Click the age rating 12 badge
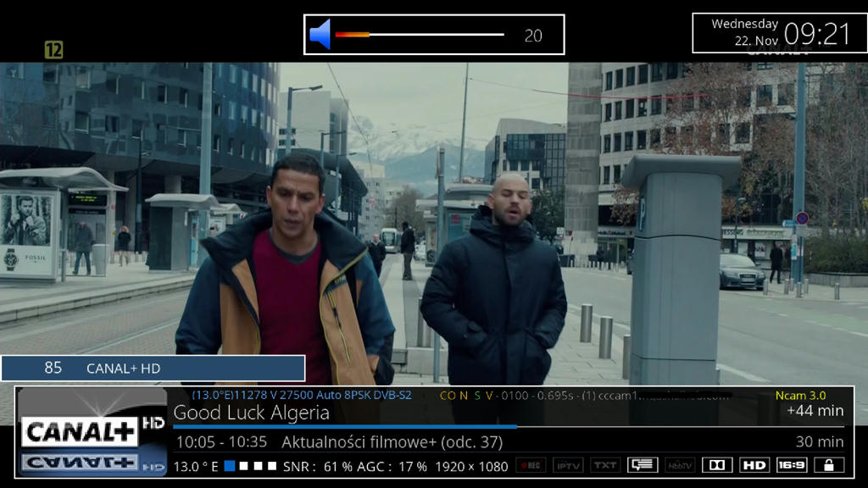This screenshot has height=488, width=868. [x=53, y=50]
